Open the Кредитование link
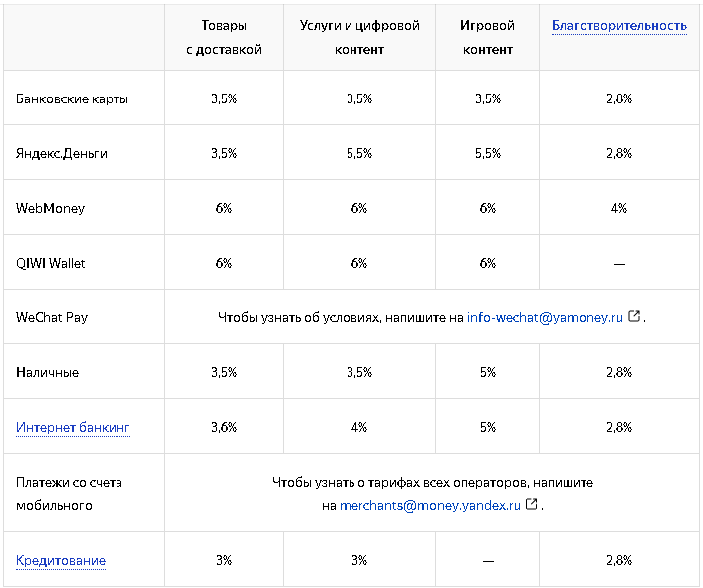 click(61, 560)
